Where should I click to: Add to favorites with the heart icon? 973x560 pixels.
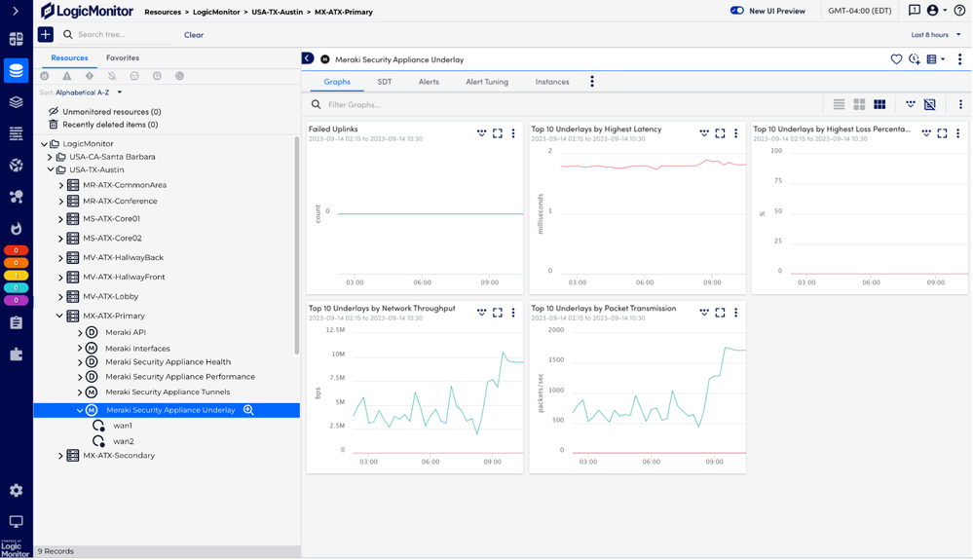(x=896, y=59)
